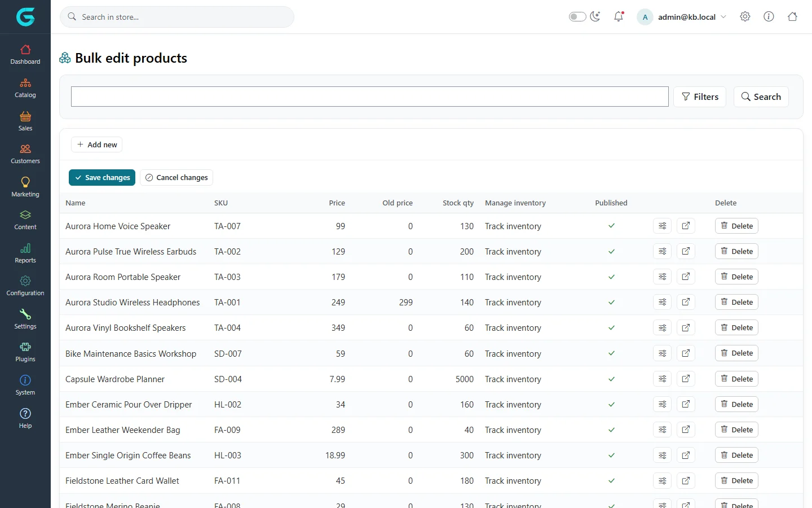Click Add new product button
Screen dimensions: 812x508
point(97,144)
